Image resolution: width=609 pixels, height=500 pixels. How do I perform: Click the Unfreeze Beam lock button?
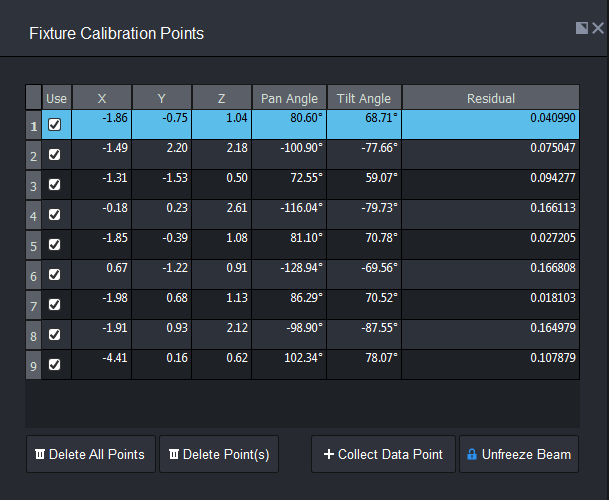(x=518, y=454)
